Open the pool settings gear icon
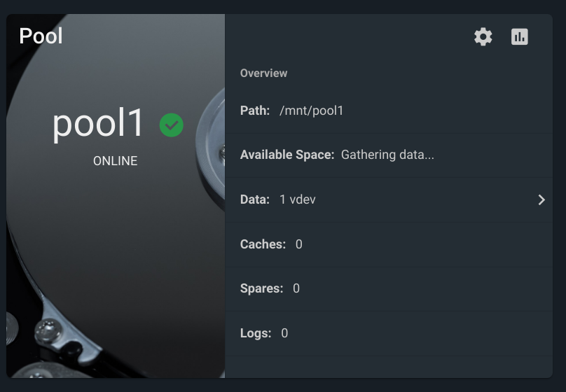Image resolution: width=566 pixels, height=392 pixels. (x=483, y=37)
